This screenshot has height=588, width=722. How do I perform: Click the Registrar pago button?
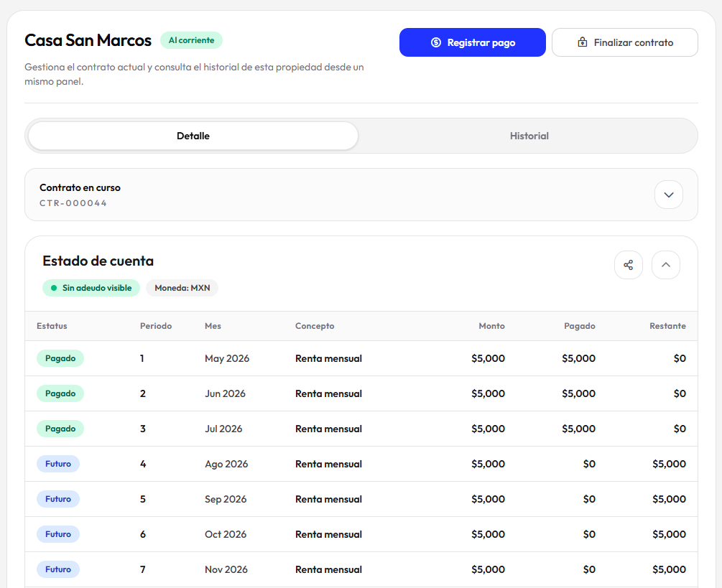pos(473,42)
